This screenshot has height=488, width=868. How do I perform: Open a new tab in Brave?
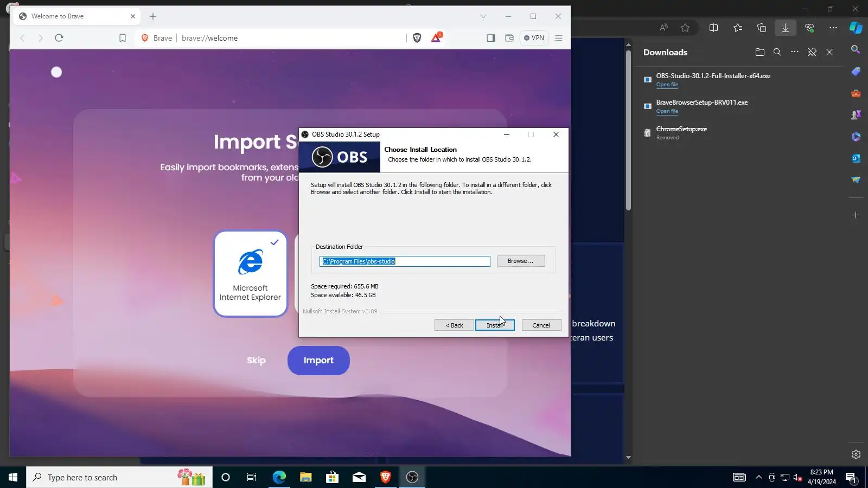[x=153, y=16]
